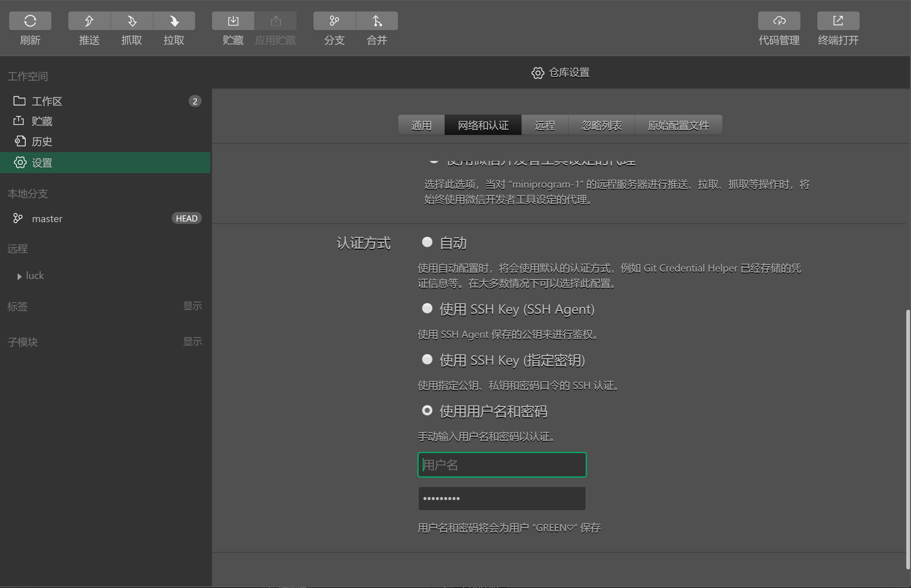Open the Branch (分支) toolbar icon

click(x=334, y=21)
